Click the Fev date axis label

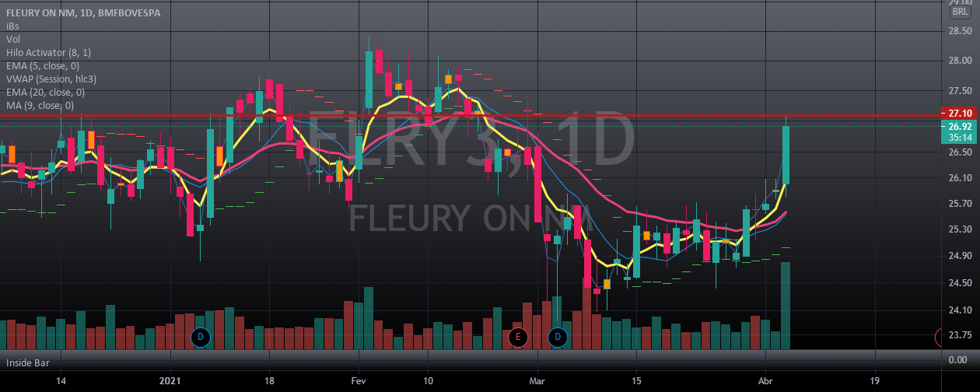(359, 382)
